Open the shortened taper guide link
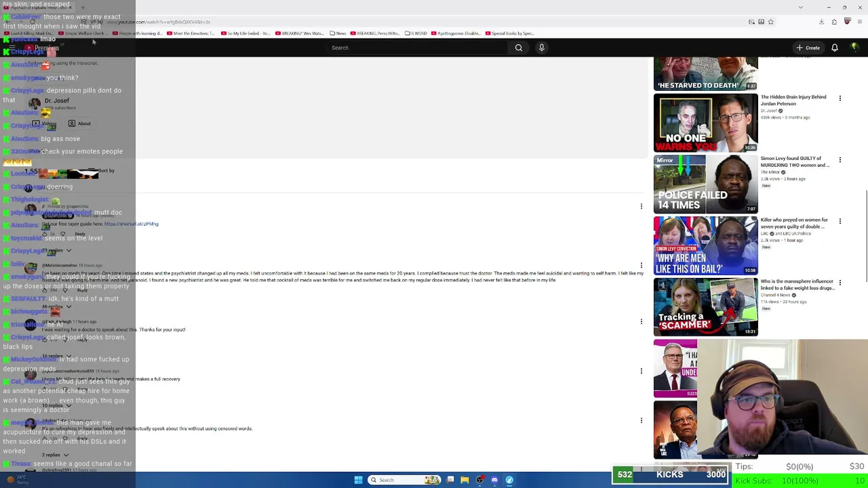 [x=132, y=224]
